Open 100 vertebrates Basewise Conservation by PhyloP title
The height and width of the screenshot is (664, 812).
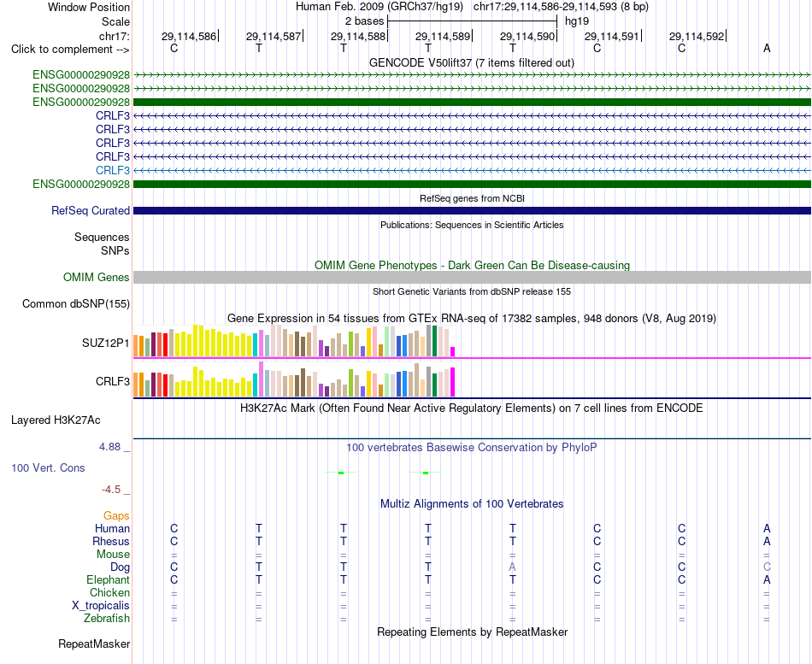(471, 448)
